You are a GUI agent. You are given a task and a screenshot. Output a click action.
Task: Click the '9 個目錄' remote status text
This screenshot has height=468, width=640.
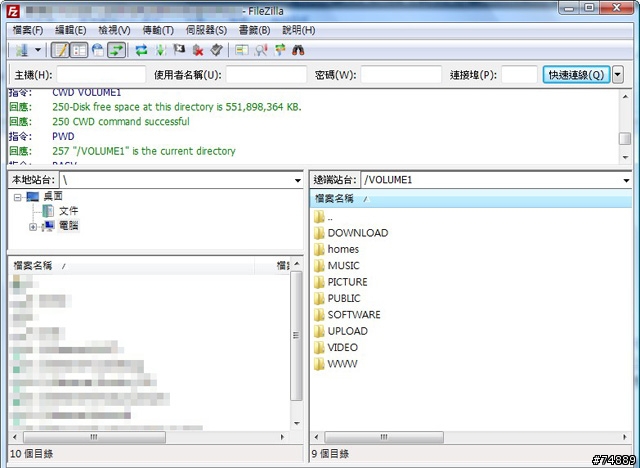point(330,454)
